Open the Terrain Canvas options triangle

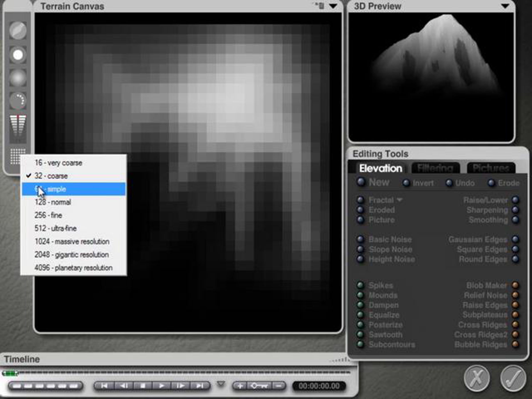point(333,6)
